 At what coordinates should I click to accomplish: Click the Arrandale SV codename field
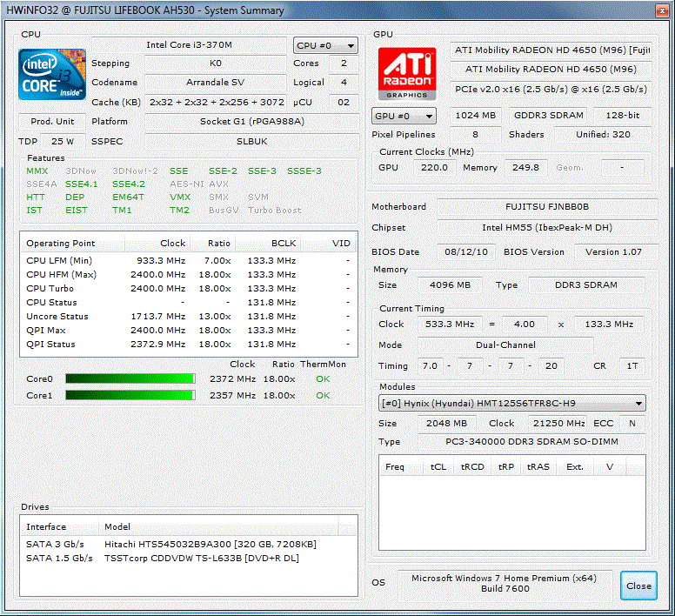click(215, 82)
